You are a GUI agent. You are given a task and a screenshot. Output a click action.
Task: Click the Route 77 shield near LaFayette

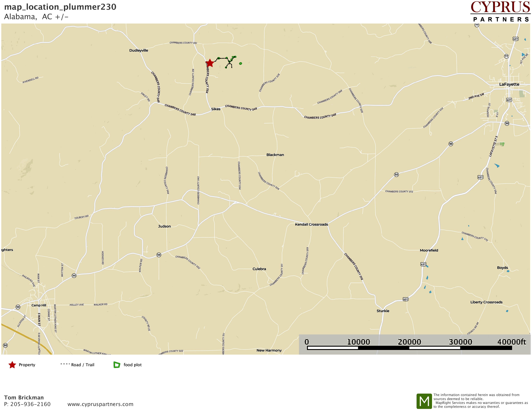pos(506,56)
